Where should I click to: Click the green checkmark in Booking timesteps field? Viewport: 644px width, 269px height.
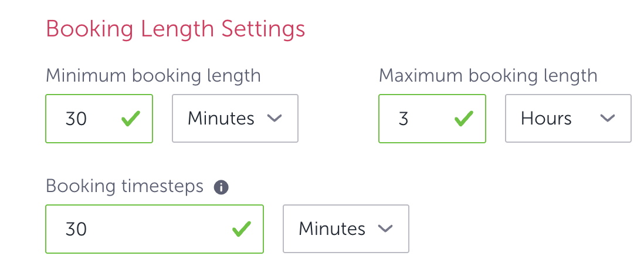point(241,228)
